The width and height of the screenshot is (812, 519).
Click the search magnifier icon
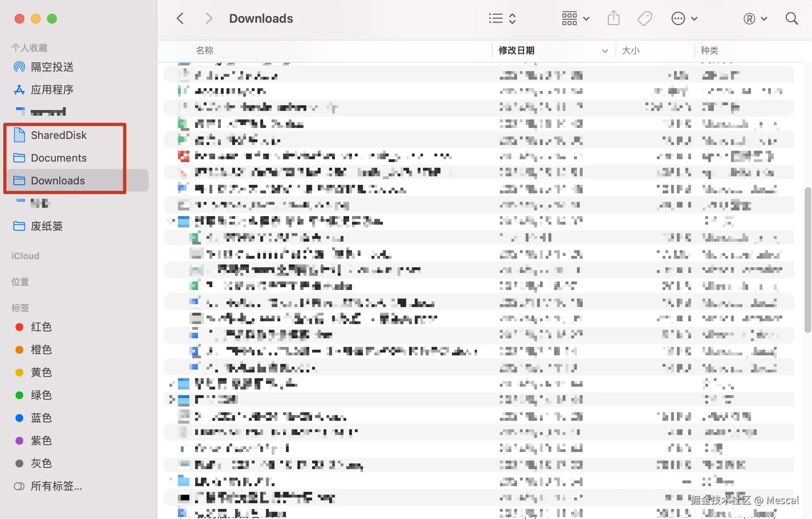tap(791, 19)
